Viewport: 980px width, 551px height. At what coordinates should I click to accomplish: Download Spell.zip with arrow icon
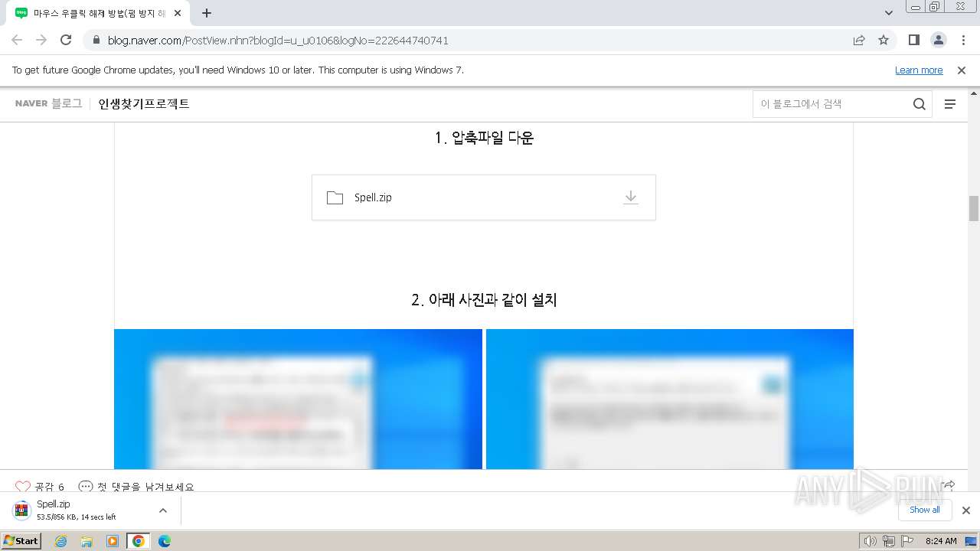(x=630, y=197)
